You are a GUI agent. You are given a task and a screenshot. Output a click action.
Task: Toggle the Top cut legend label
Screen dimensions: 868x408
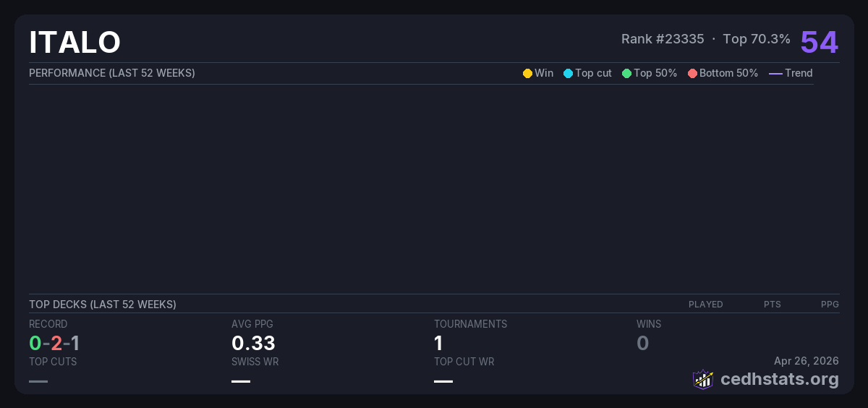pyautogui.click(x=593, y=73)
